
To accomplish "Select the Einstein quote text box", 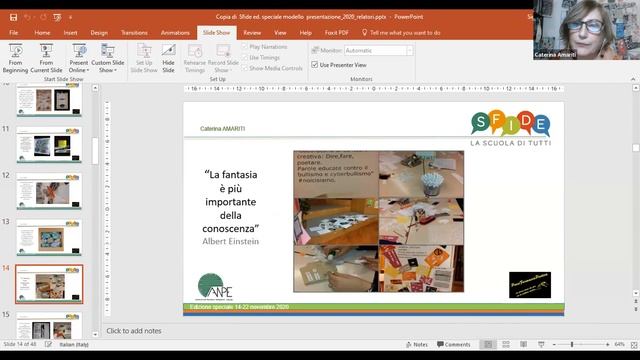I will pos(231,208).
